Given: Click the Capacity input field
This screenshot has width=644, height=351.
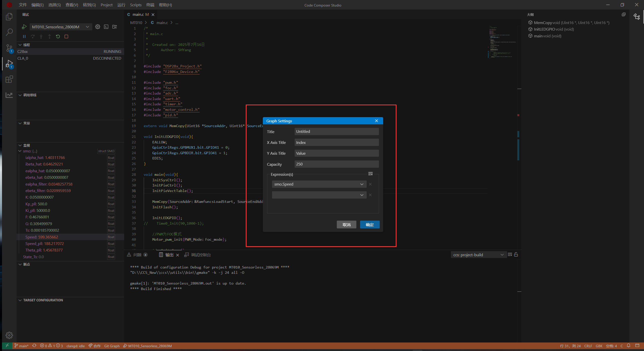Looking at the screenshot, I should pyautogui.click(x=336, y=164).
